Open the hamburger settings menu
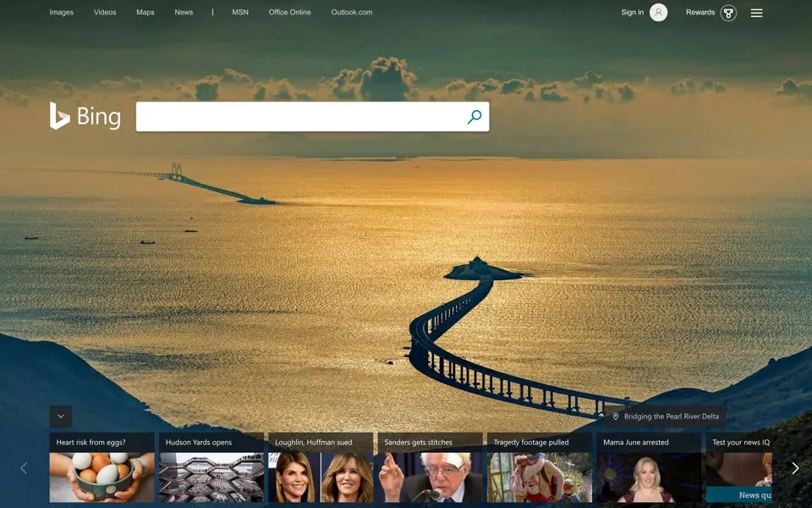Image resolution: width=812 pixels, height=508 pixels. [x=756, y=13]
